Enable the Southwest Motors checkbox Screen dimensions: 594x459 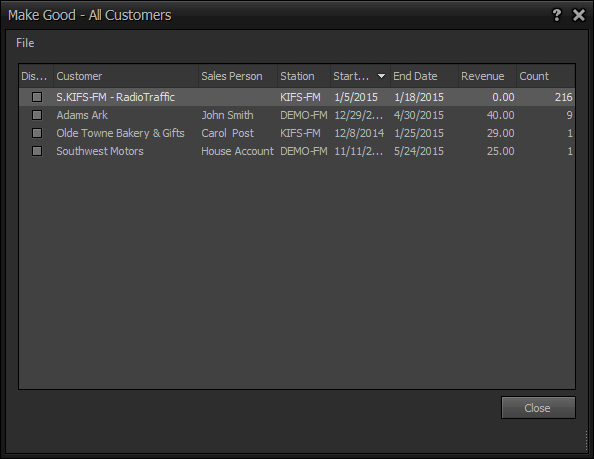point(37,151)
